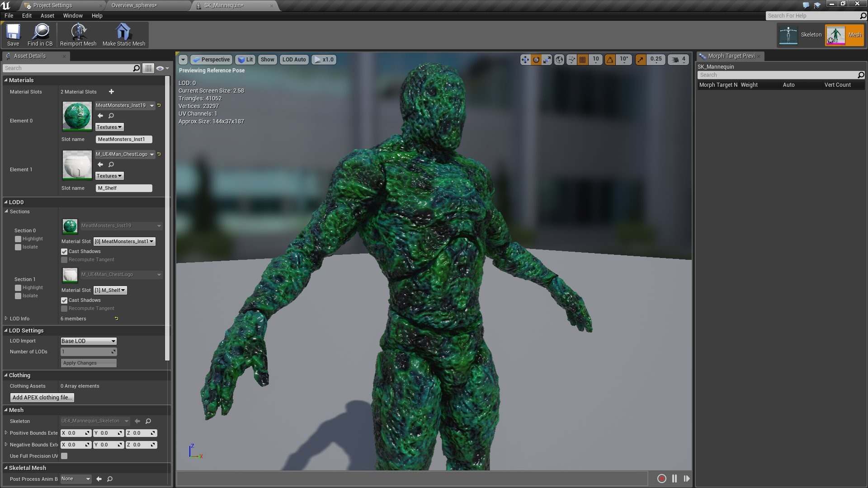Click the Reimport Mesh toolbar icon
The height and width of the screenshot is (488, 868).
coord(78,34)
